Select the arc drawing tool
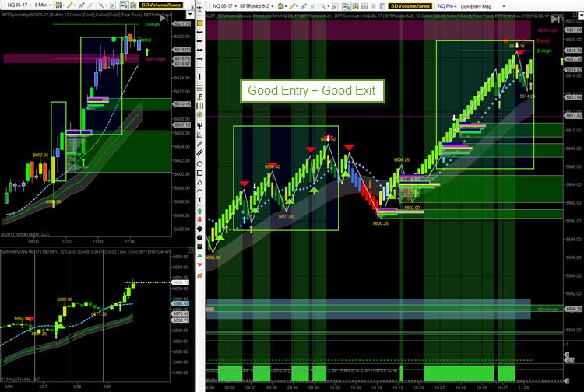Viewport: 584px width, 392px height. point(199,191)
